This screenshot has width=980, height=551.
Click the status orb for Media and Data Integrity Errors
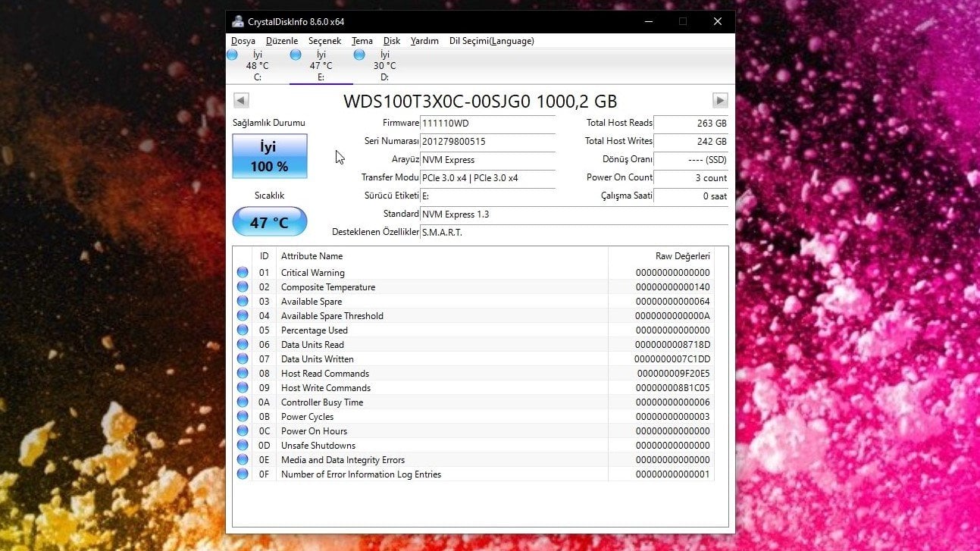243,459
